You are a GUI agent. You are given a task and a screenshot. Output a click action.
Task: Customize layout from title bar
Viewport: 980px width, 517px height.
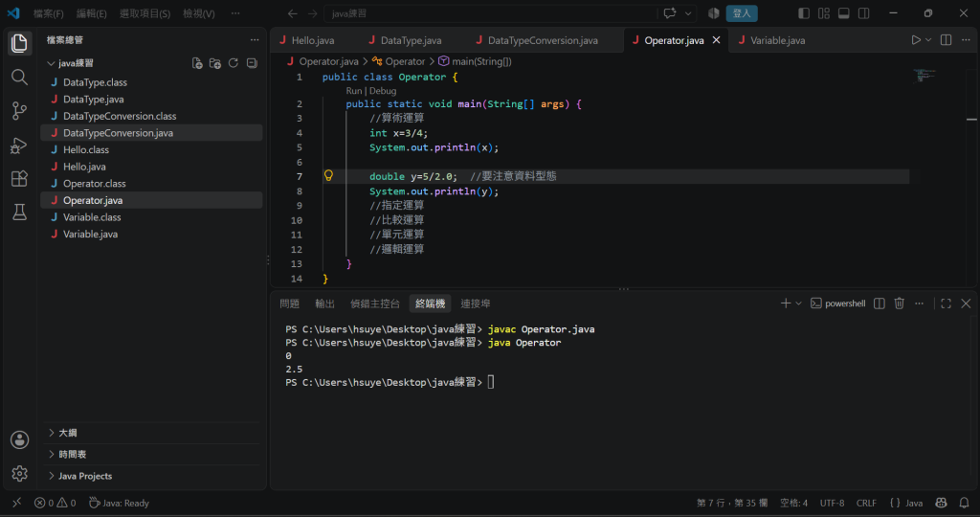(x=824, y=13)
